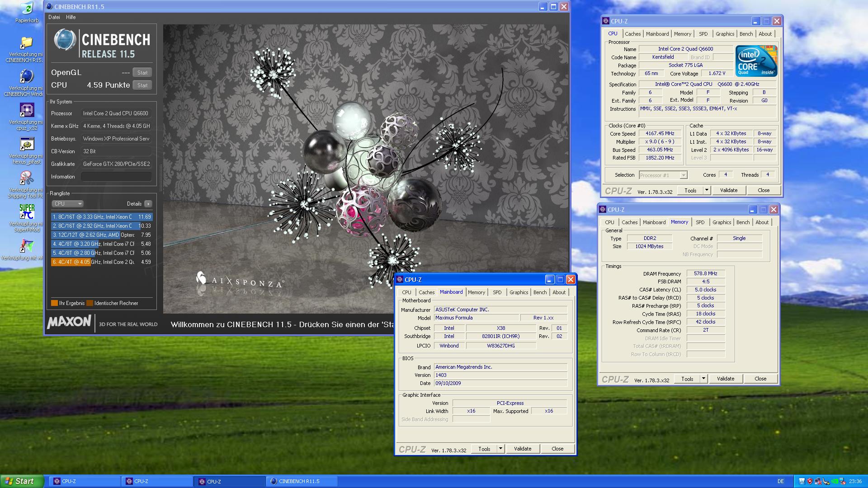Open Graphics tab in CPU-Z Memory window
The image size is (868, 488).
pos(722,222)
